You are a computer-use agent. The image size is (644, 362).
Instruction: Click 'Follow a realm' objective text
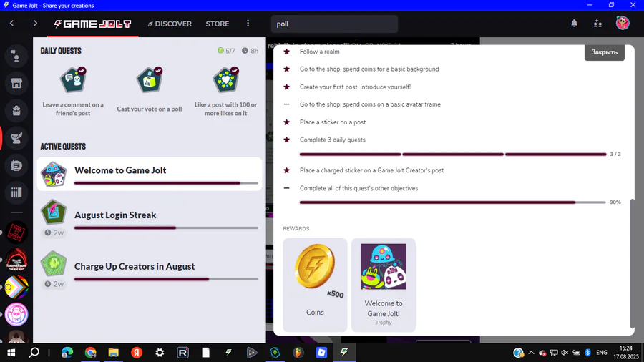pyautogui.click(x=320, y=52)
